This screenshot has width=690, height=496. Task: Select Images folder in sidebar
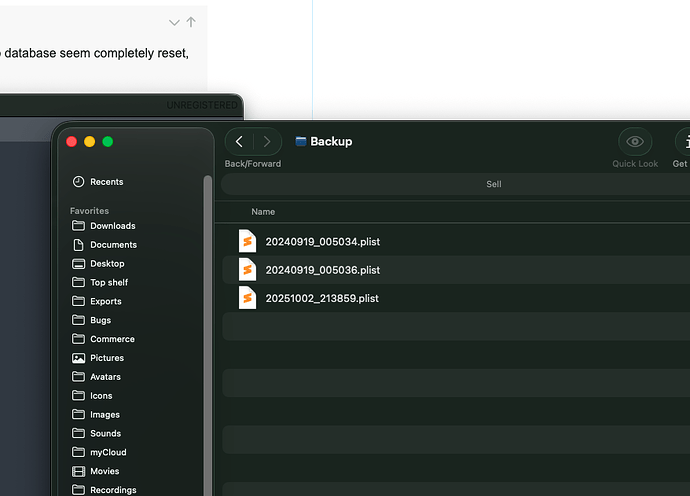96,415
